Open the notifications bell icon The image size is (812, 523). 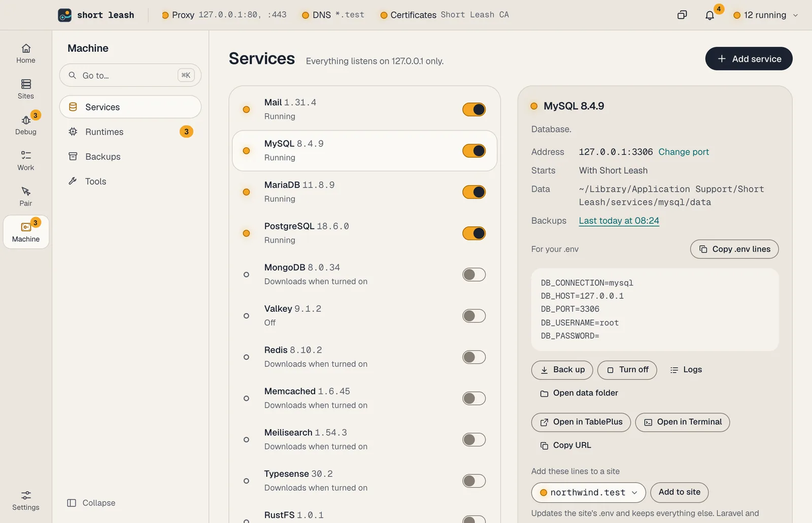tap(709, 15)
